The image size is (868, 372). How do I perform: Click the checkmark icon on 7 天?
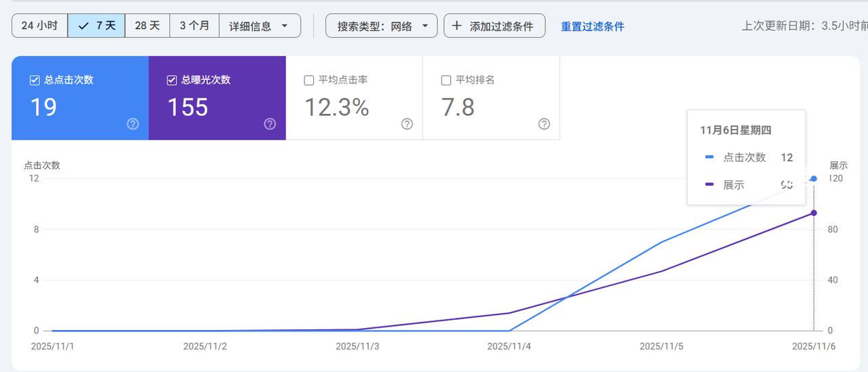[84, 26]
